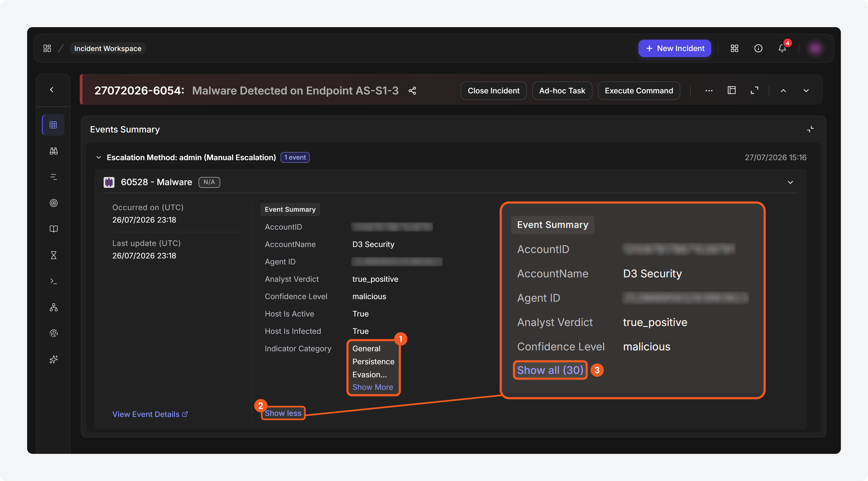Open the notifications bell
868x481 pixels.
point(782,48)
